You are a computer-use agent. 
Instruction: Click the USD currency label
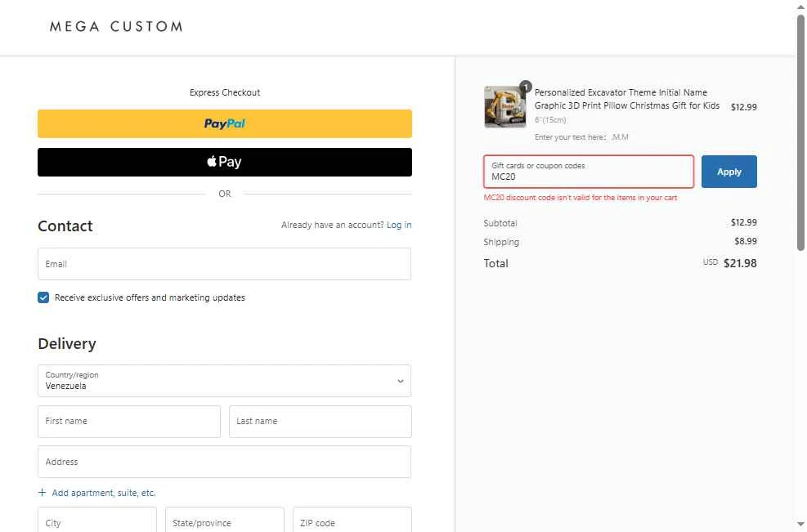711,262
